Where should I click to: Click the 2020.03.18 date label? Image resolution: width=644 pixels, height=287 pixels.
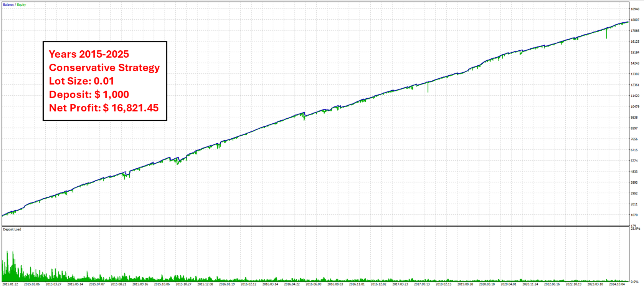[x=487, y=284]
